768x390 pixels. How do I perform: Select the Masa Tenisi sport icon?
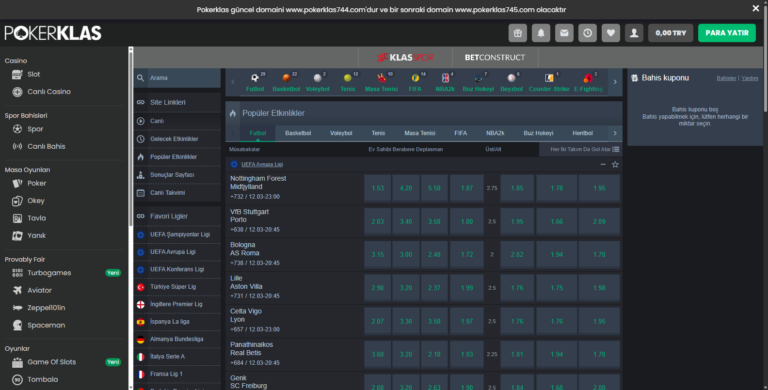click(381, 82)
